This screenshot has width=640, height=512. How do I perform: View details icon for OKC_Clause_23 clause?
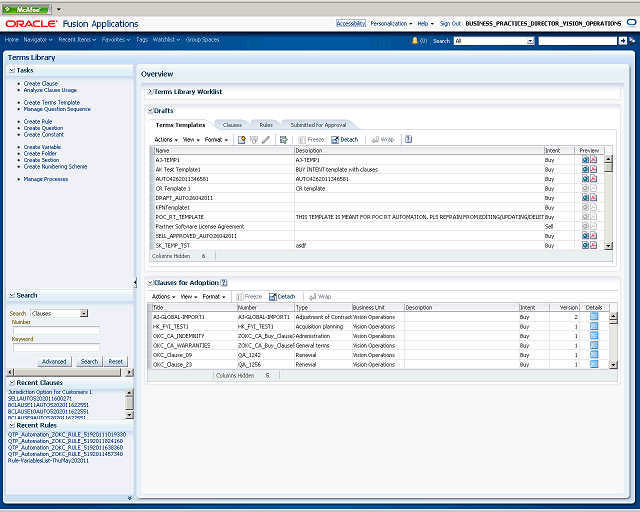click(594, 364)
